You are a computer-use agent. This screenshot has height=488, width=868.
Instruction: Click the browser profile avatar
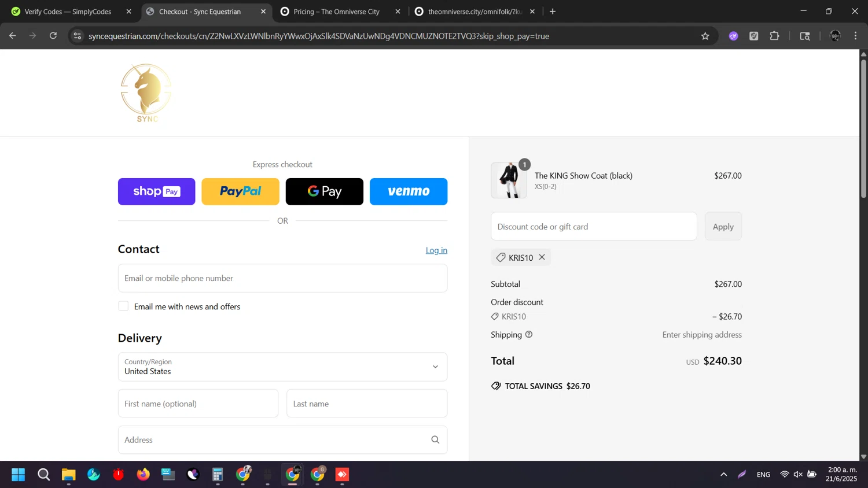[835, 36]
